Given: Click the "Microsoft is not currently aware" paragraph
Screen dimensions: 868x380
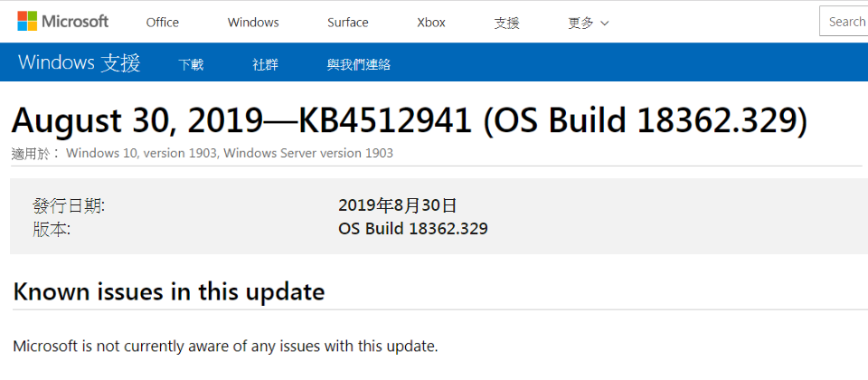Looking at the screenshot, I should click(x=225, y=346).
